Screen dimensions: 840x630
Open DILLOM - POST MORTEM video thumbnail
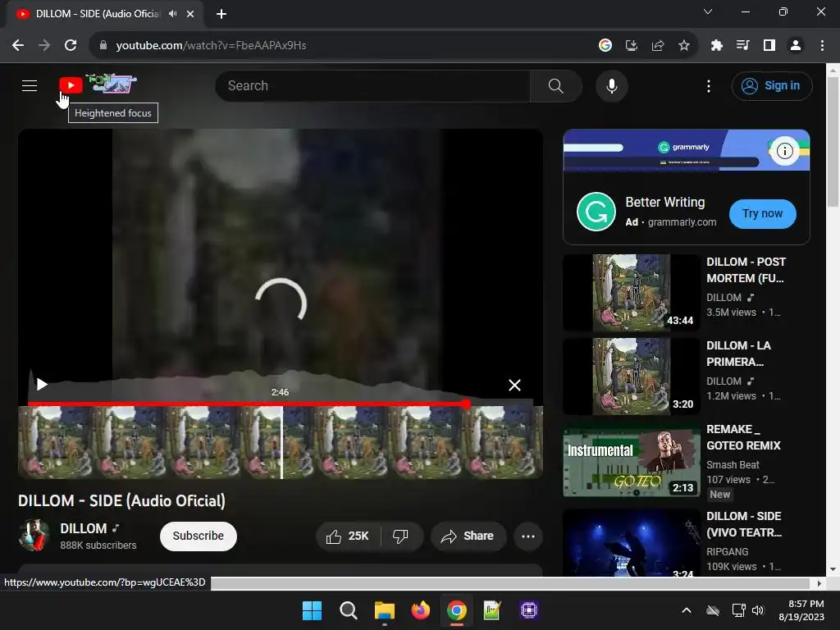coord(632,293)
